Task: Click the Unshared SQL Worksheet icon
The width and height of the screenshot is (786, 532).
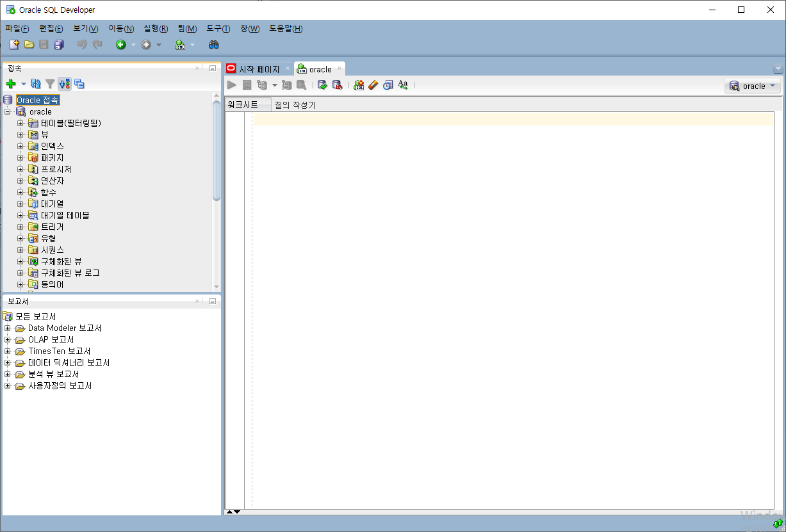Action: 359,85
